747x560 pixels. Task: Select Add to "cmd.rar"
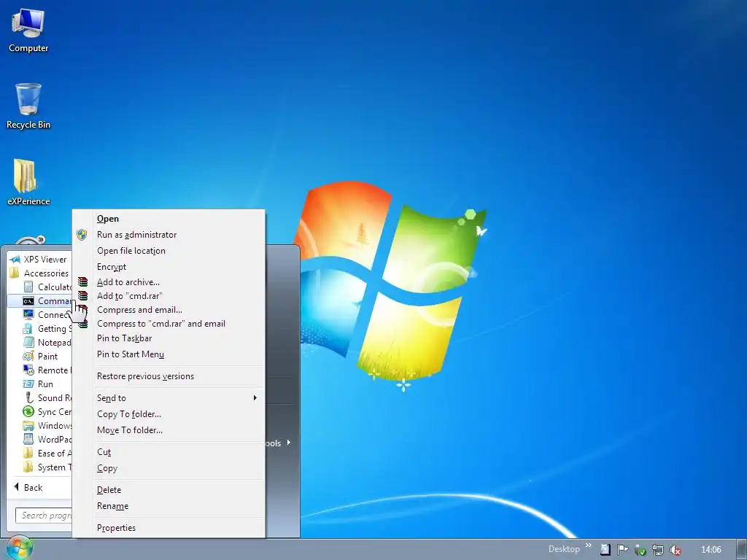169,296
